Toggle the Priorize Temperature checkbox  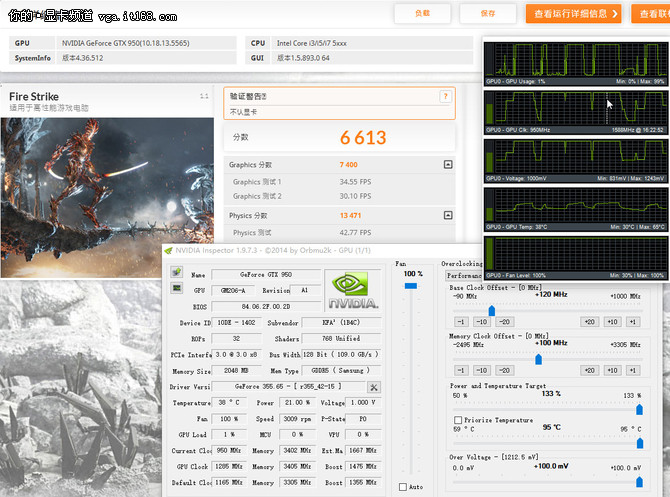[x=458, y=420]
